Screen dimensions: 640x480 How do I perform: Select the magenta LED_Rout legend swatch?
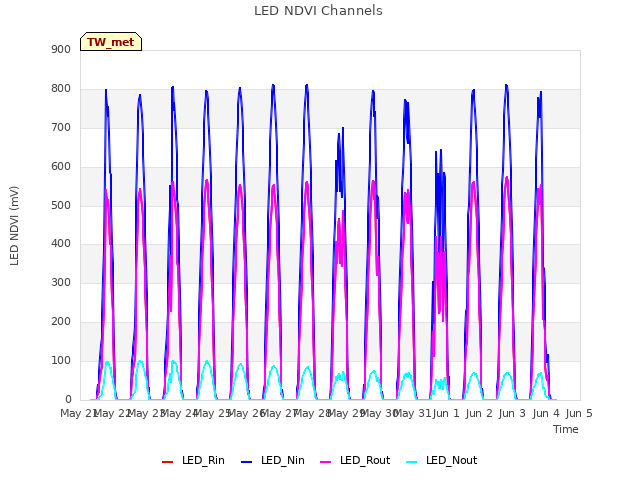326,462
